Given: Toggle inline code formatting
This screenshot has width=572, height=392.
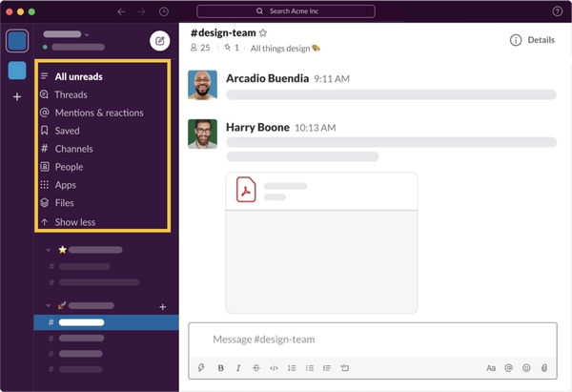Looking at the screenshot, I should [274, 368].
